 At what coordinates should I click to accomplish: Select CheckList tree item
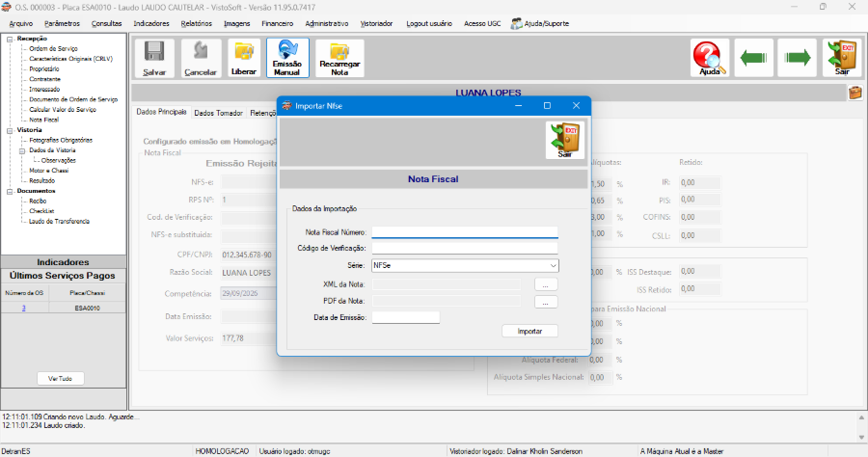click(41, 211)
